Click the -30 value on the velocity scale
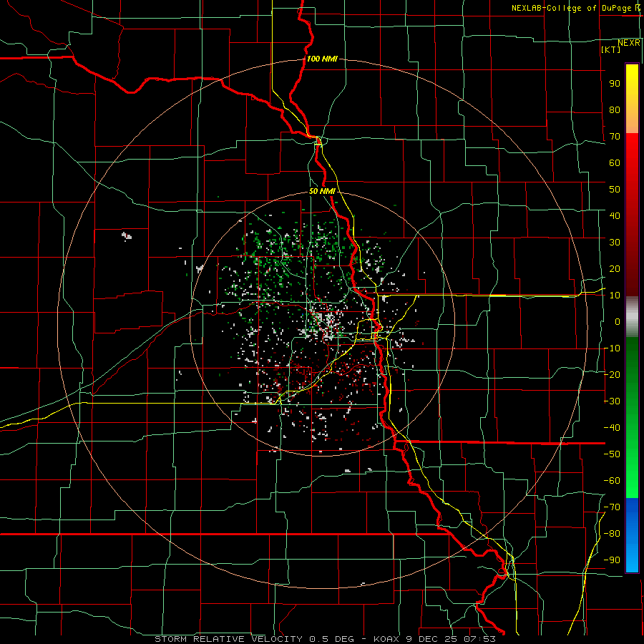Viewport: 644px width, 644px height. point(612,401)
